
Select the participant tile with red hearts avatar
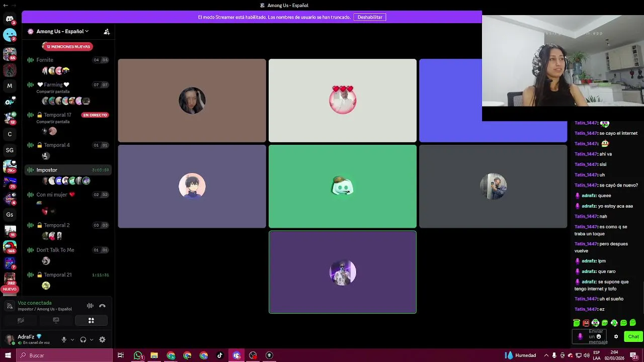[x=343, y=101]
